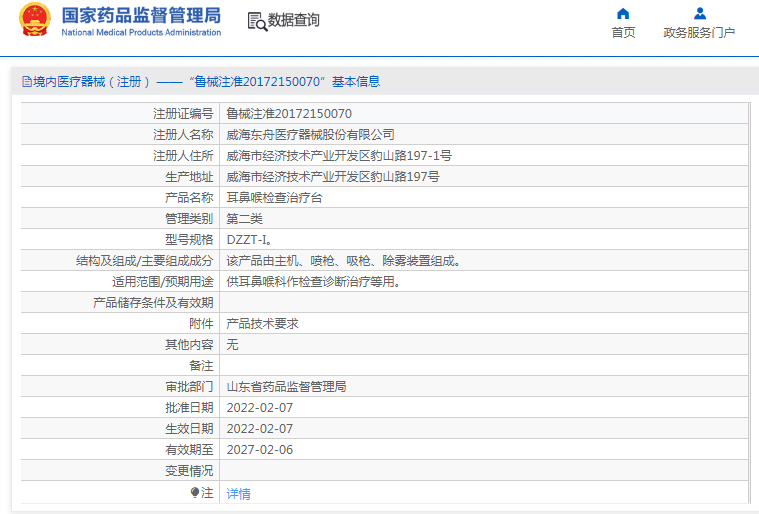This screenshot has width=759, height=514.
Task: Click the 注册人名称 label
Action: click(183, 135)
